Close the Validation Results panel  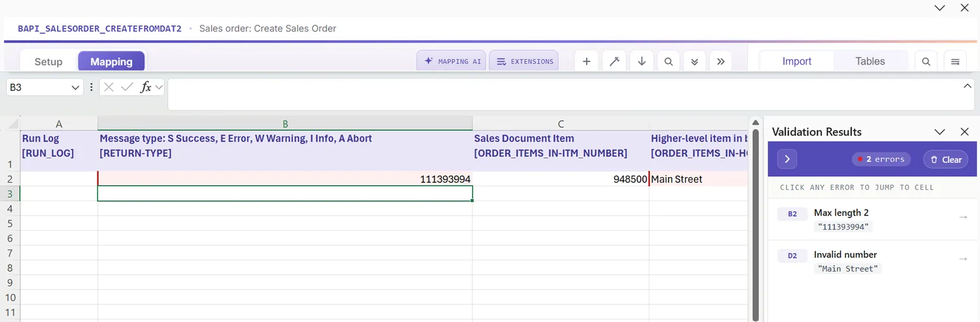(964, 131)
